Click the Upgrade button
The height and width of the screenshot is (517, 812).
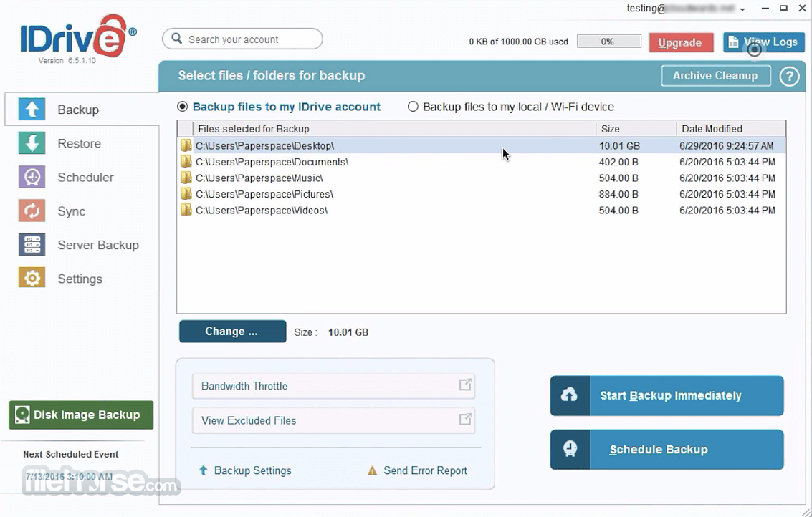680,42
